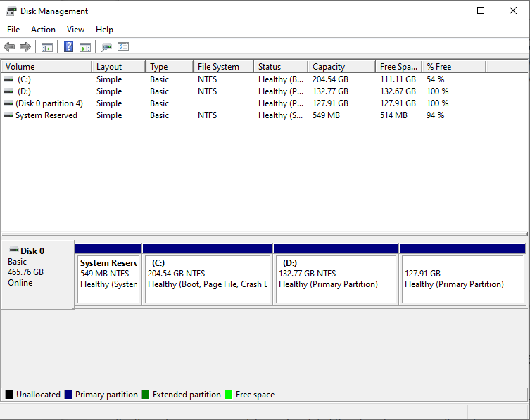Select System Reserved row in volume list
The image size is (530, 420).
click(46, 115)
